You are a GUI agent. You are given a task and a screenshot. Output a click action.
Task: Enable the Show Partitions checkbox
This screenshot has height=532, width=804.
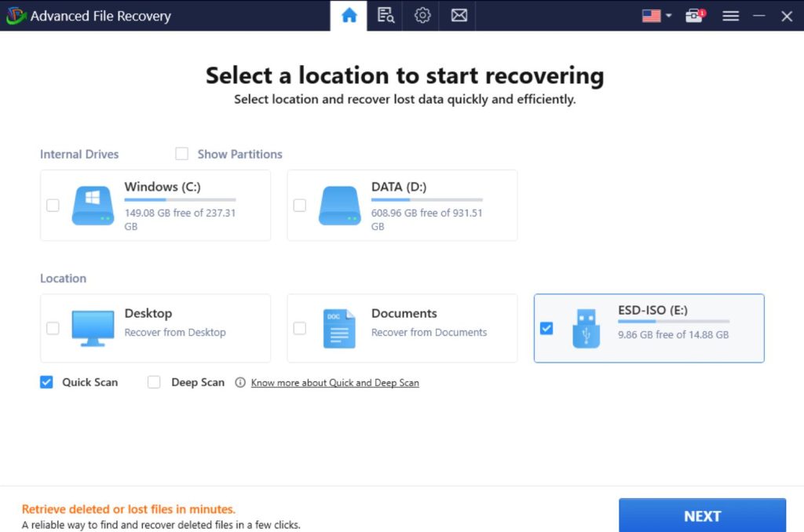181,154
